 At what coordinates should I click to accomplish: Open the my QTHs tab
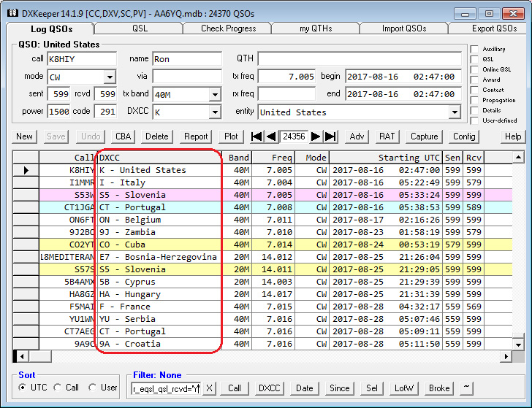[316, 28]
